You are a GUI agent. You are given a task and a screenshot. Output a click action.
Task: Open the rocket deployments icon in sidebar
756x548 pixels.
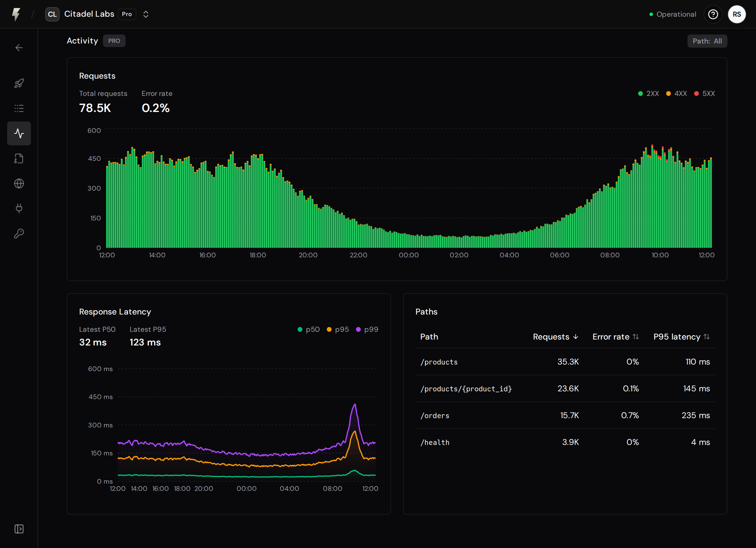19,83
